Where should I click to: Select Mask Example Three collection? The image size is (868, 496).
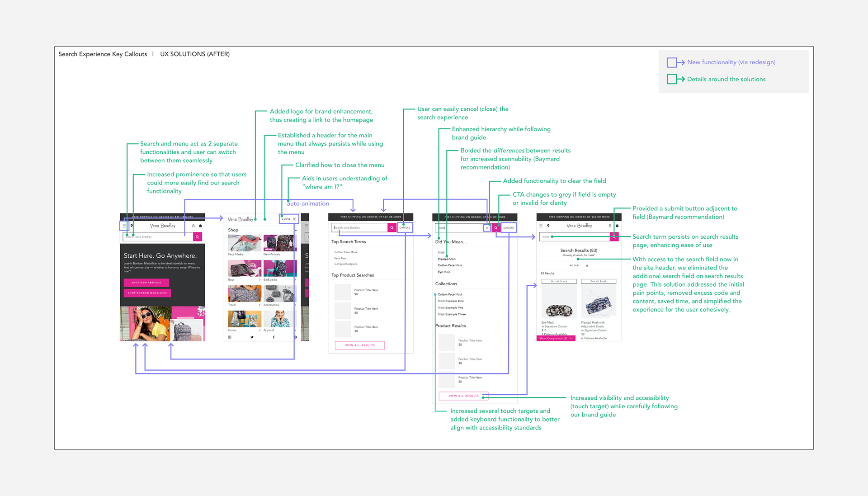pyautogui.click(x=452, y=314)
